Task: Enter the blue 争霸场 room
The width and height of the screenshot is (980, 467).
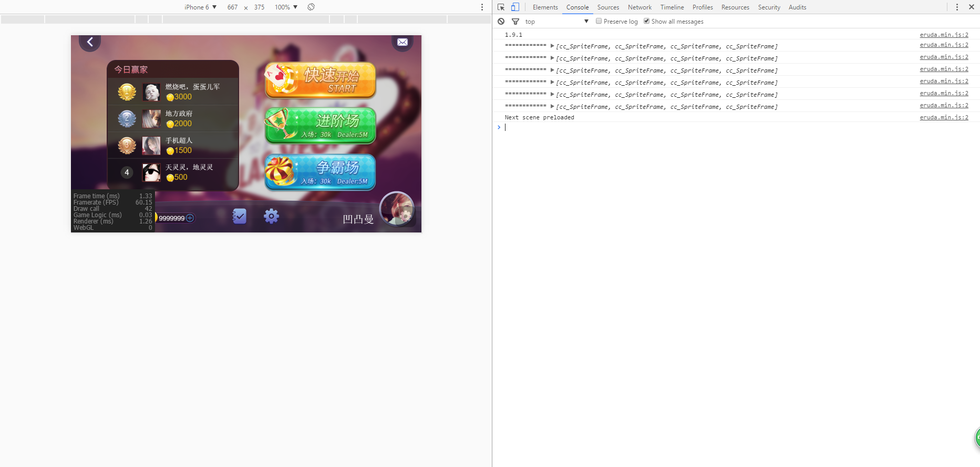Action: (x=321, y=172)
